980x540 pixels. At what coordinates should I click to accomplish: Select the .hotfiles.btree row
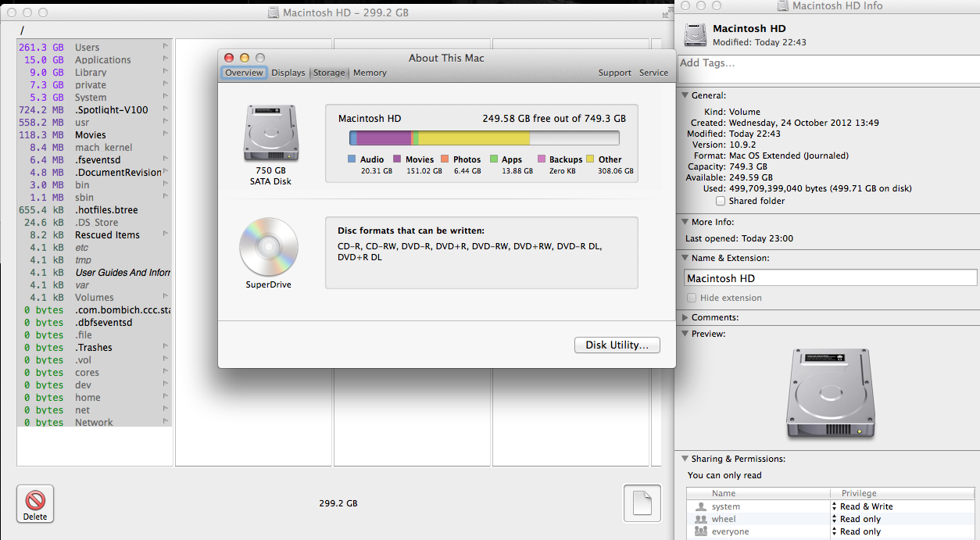[x=95, y=209]
